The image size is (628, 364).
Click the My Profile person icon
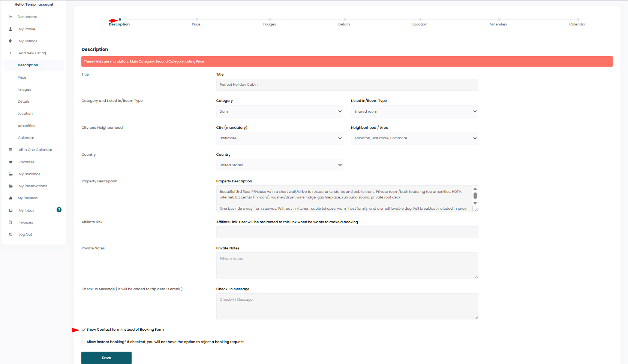tap(10, 29)
